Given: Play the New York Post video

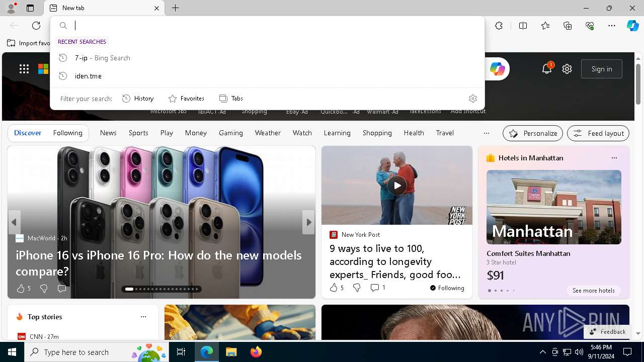Looking at the screenshot, I should [397, 186].
